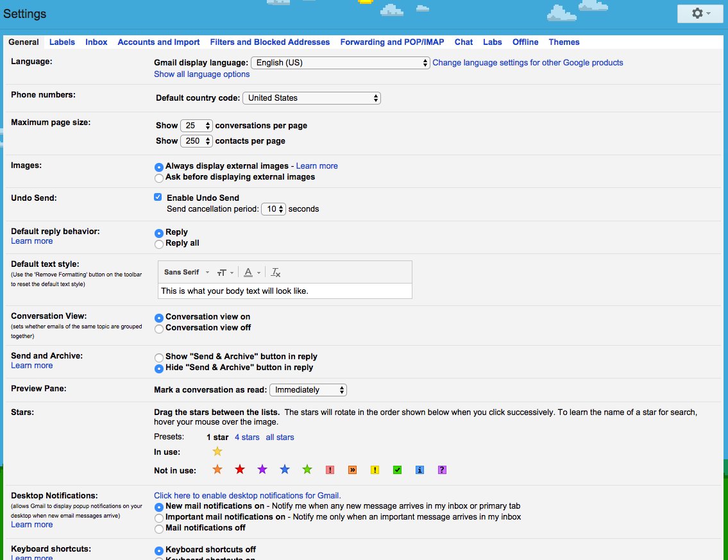Screen dimensions: 728x560
Task: Click Show all language options link
Action: tap(201, 74)
